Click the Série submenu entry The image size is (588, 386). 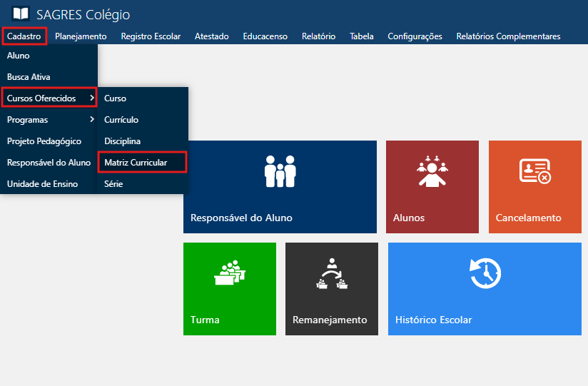click(113, 184)
